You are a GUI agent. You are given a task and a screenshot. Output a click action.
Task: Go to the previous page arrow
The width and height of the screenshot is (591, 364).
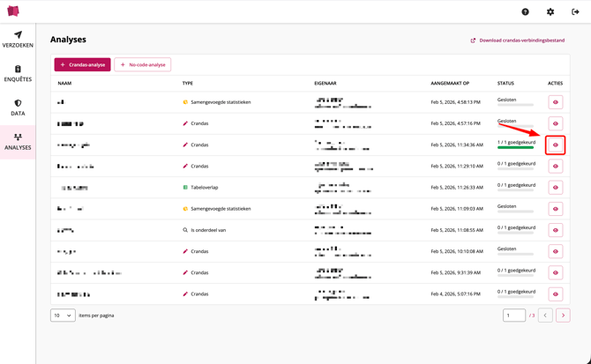click(x=545, y=316)
